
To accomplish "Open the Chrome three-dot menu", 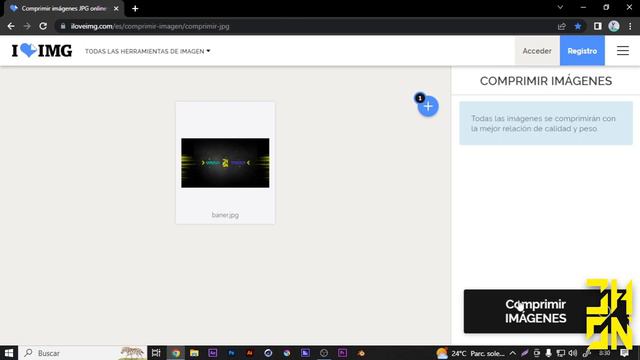I will [630, 26].
